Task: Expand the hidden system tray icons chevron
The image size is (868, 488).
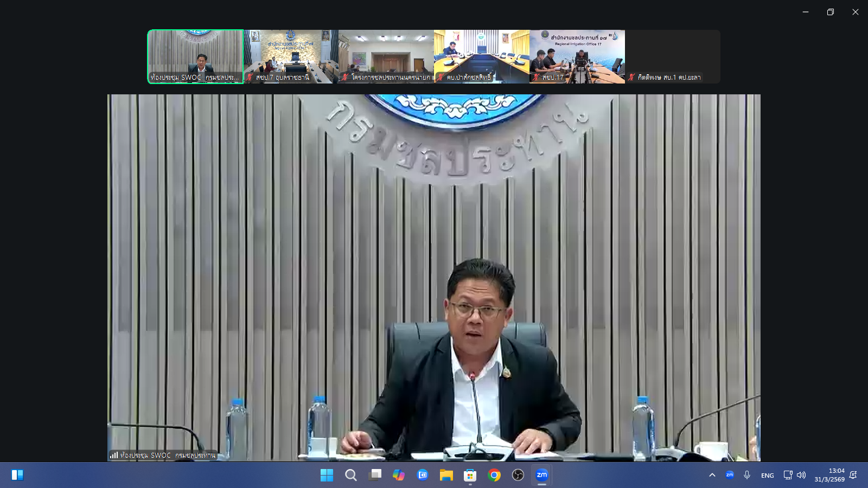Action: pos(712,475)
